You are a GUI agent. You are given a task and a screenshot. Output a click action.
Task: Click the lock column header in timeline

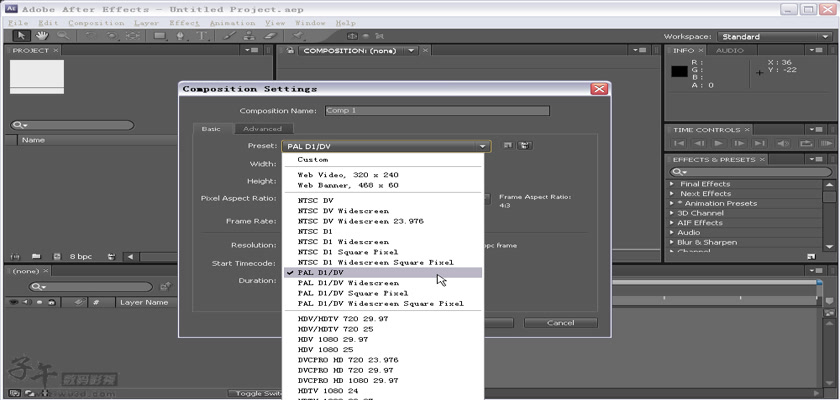click(51, 302)
